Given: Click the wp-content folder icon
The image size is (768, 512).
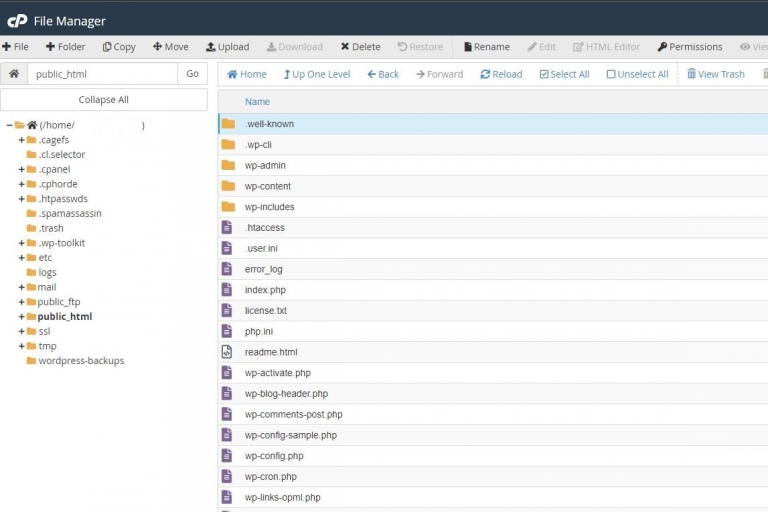Looking at the screenshot, I should tap(228, 186).
